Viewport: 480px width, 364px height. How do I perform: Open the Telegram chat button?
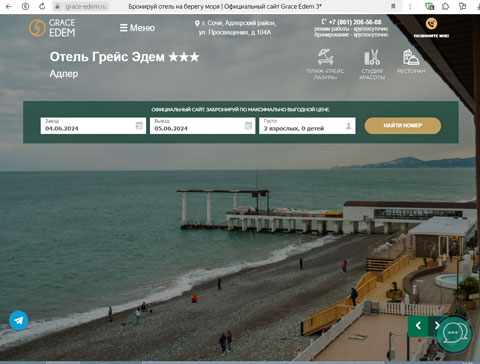[x=19, y=320]
